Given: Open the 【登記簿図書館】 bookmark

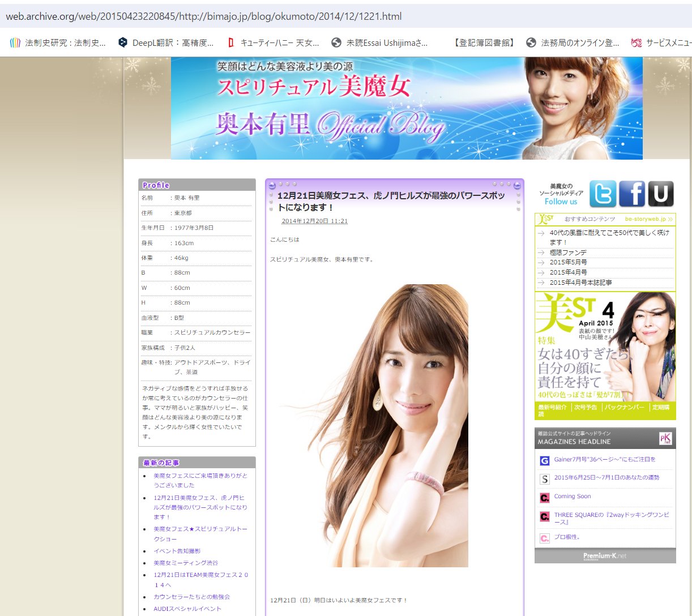Looking at the screenshot, I should (x=484, y=42).
